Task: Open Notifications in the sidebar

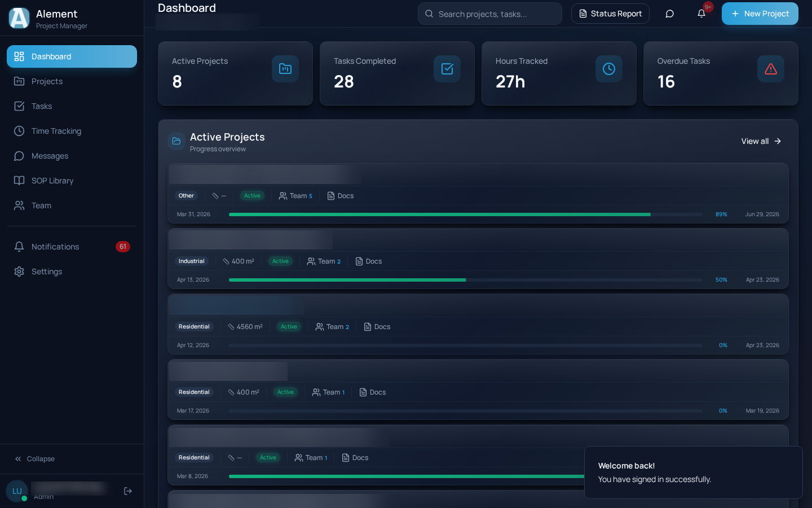Action: [x=72, y=247]
